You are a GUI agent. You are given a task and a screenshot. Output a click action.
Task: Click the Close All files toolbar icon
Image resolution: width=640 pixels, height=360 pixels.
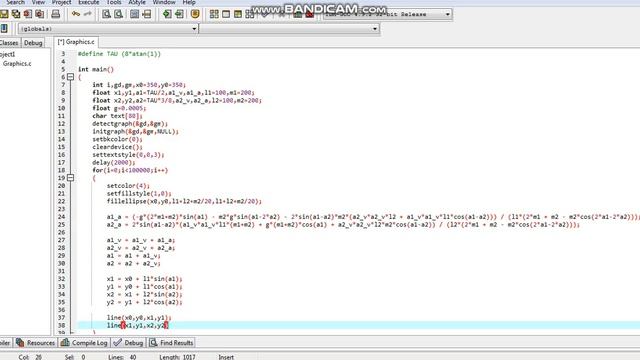(40, 14)
